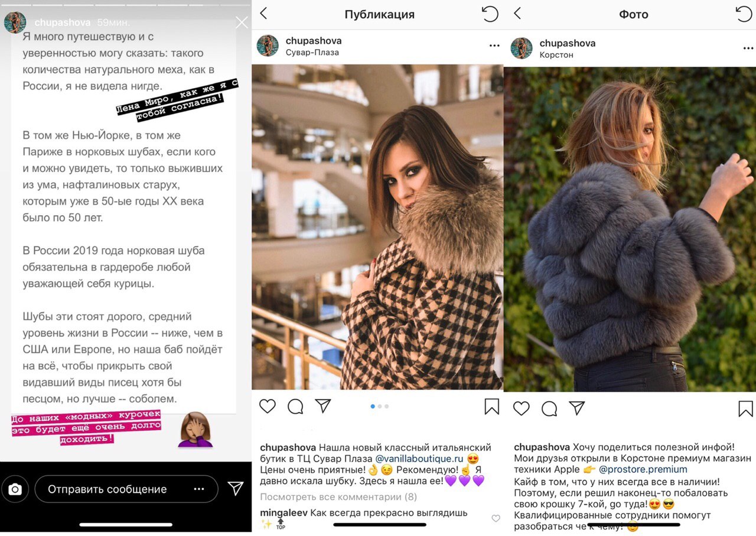View all comments (8) on the post
756x536 pixels.
[338, 497]
